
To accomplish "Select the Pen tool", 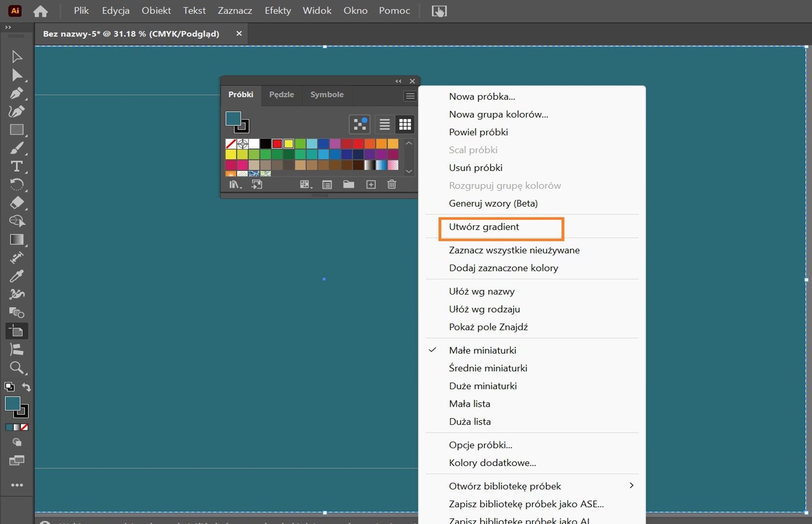I will 17,93.
